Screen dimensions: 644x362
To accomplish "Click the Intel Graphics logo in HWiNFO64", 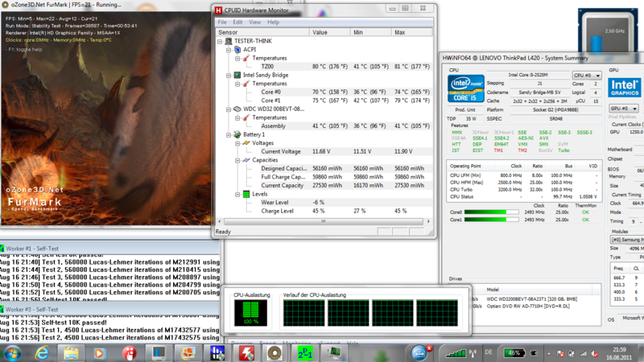I will click(625, 88).
